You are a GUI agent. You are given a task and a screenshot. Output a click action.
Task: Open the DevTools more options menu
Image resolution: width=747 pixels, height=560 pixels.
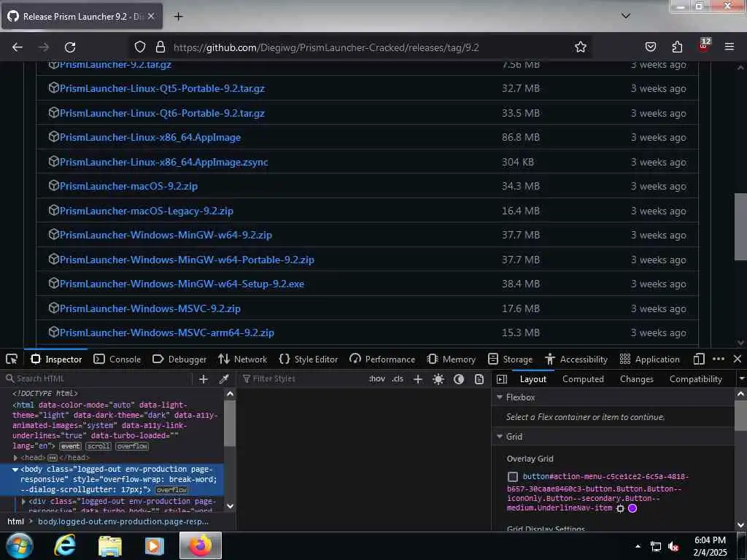click(719, 359)
